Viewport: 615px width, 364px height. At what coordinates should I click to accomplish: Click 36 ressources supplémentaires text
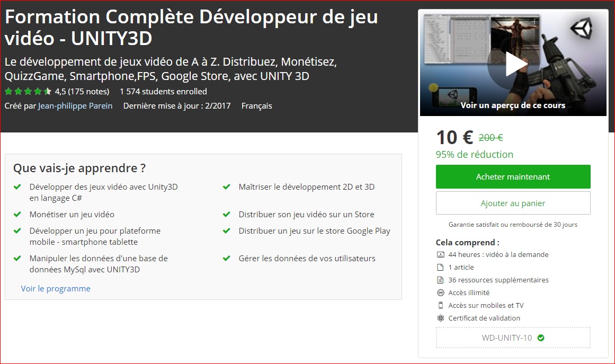498,280
